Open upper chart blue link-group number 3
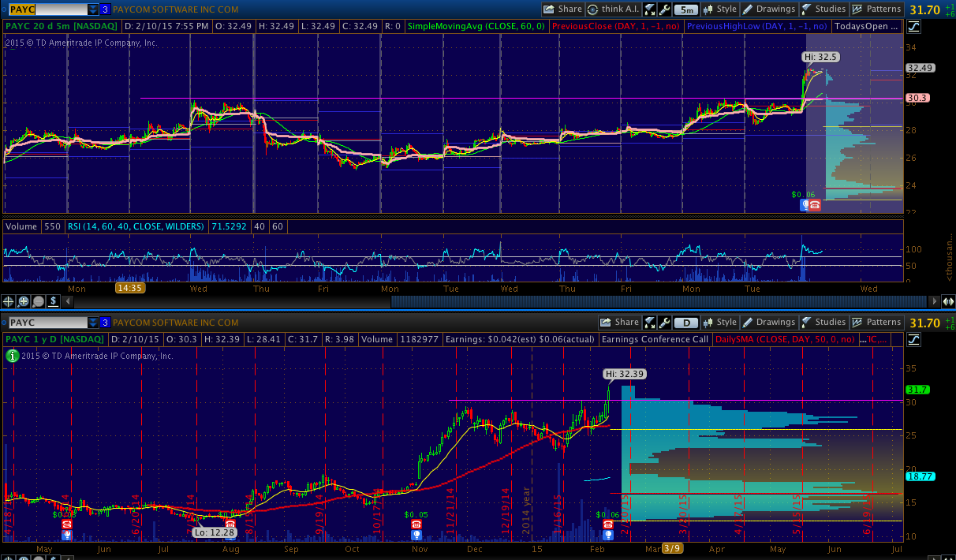This screenshot has height=560, width=956. [105, 9]
